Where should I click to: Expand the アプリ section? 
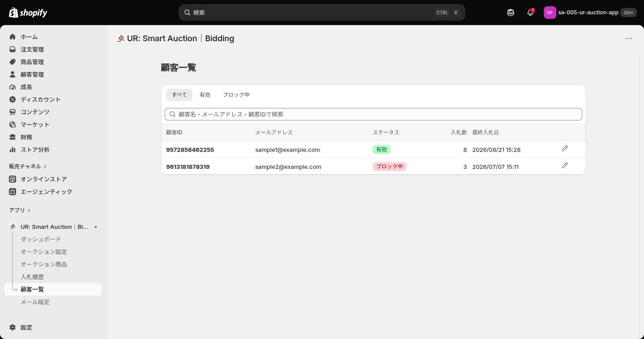pos(20,210)
